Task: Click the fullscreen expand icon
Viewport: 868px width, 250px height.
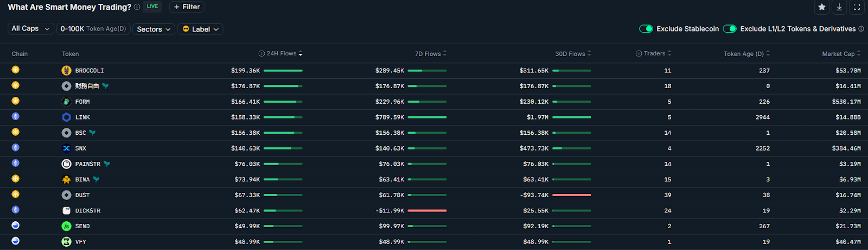Action: click(x=857, y=7)
